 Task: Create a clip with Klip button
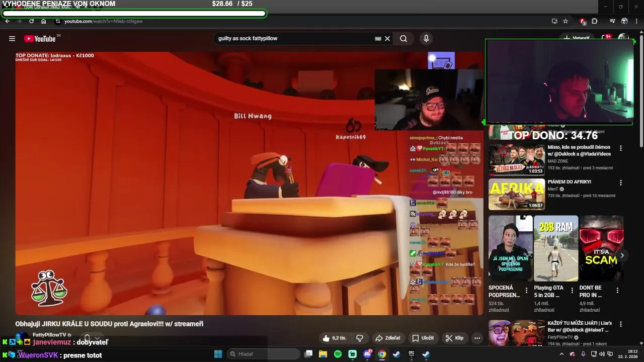coord(454,338)
